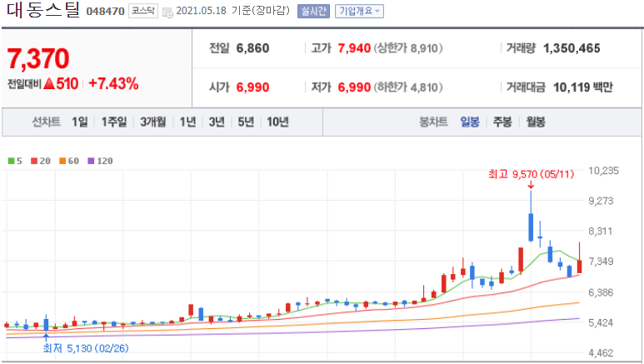Click the green 5-day moving average swatch
644x364 pixels.
[x=11, y=161]
